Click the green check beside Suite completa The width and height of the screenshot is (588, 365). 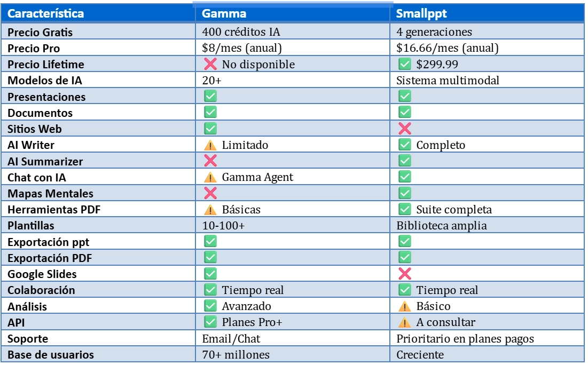pos(405,209)
